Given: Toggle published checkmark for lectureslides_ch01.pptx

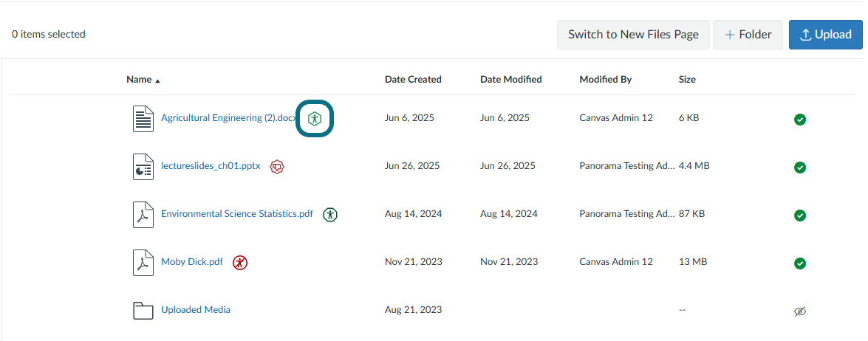Looking at the screenshot, I should point(799,167).
